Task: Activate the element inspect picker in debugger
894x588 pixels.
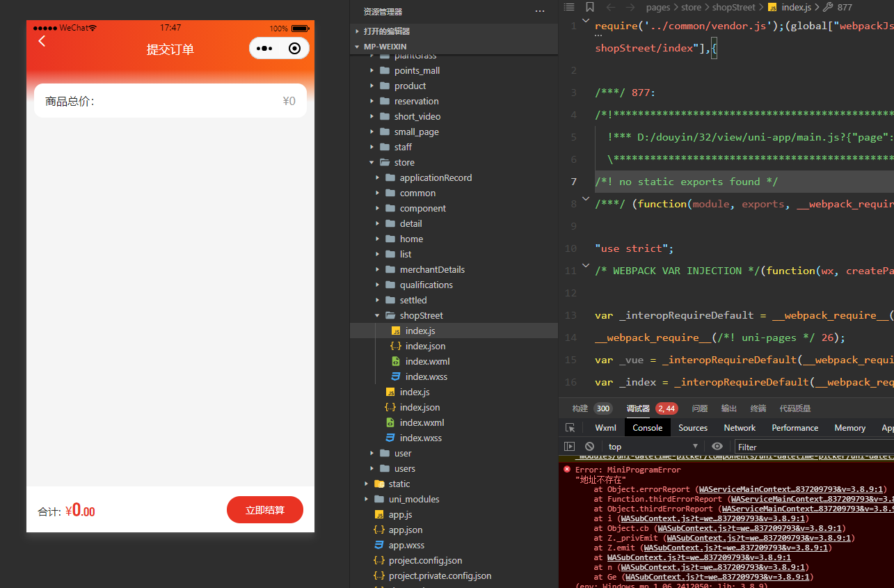Action: click(x=570, y=428)
